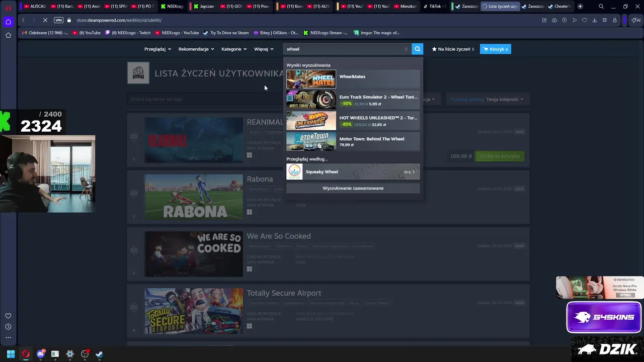Open the profile account icon
This screenshot has height=362, width=644.
[615, 20]
